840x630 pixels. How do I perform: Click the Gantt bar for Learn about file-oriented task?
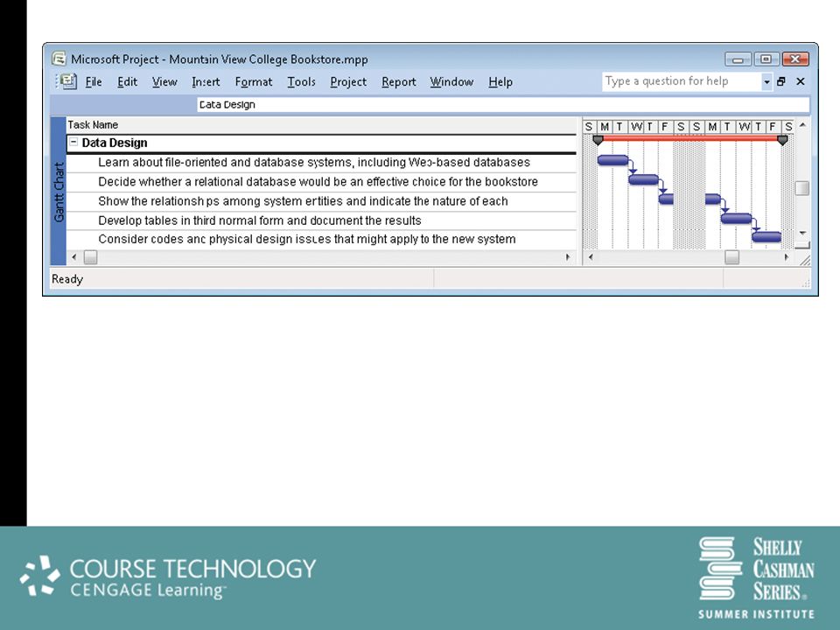click(612, 159)
